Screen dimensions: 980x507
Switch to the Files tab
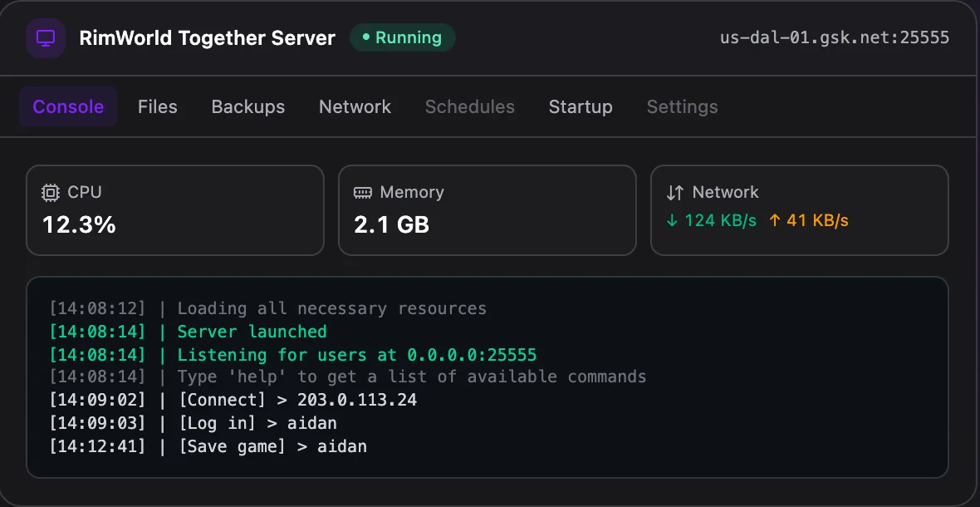(158, 107)
